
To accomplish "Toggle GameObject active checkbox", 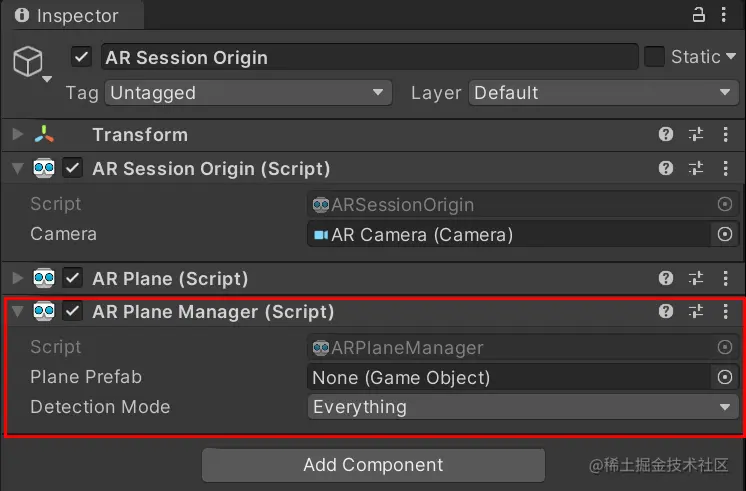I will pyautogui.click(x=81, y=57).
